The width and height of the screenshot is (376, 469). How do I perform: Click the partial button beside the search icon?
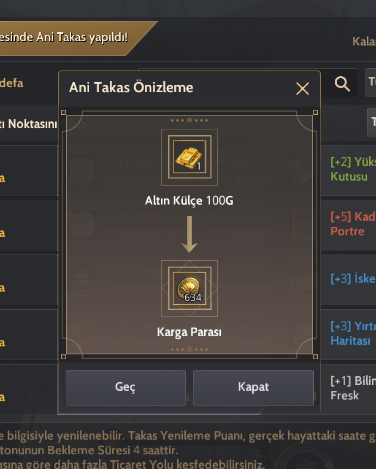371,82
